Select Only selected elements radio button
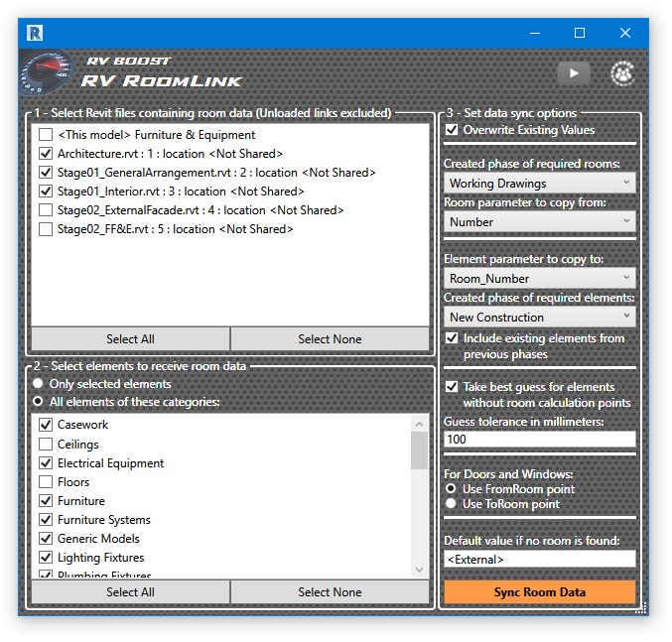 coord(38,383)
